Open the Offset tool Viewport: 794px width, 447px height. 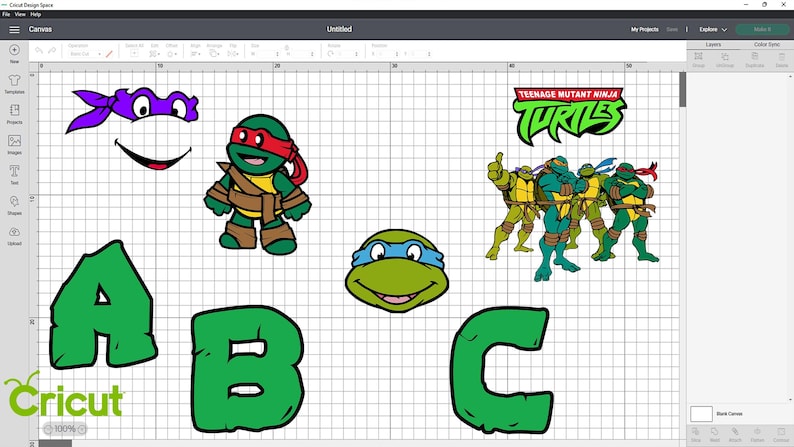click(x=172, y=53)
